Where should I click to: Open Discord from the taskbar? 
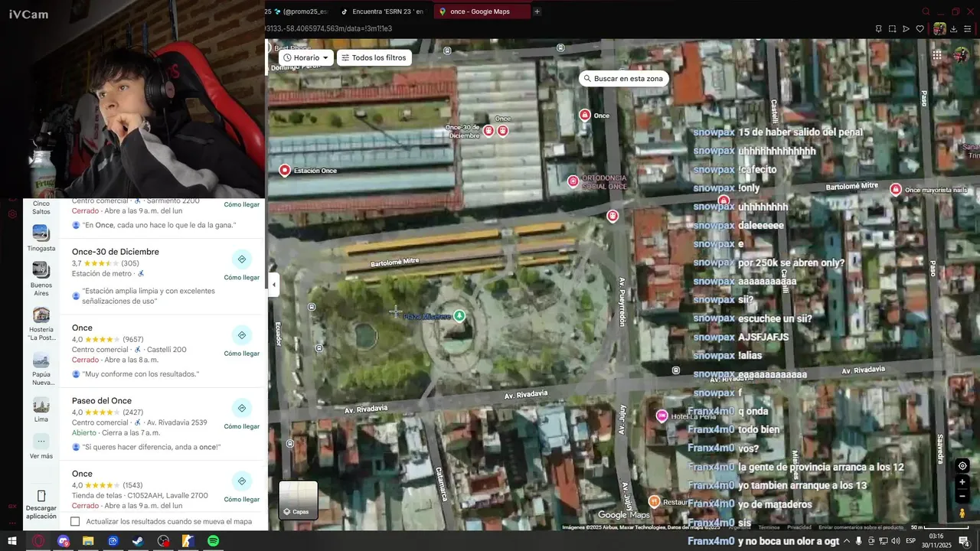[x=64, y=541]
